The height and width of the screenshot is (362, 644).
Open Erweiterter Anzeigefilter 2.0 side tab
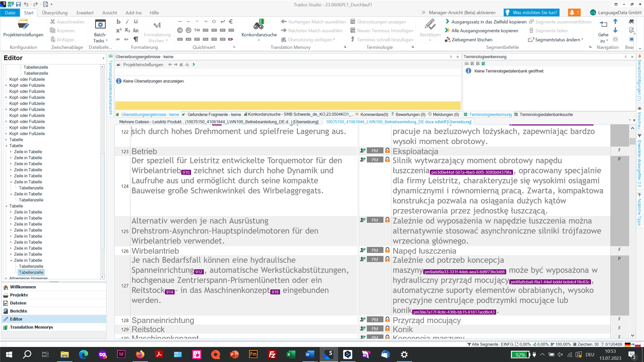click(x=639, y=160)
